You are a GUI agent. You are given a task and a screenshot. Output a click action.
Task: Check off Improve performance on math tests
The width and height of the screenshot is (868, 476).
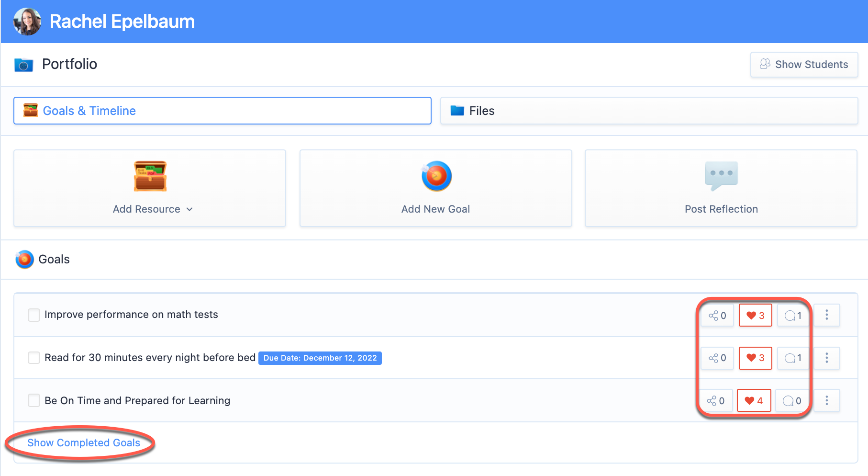click(x=34, y=315)
